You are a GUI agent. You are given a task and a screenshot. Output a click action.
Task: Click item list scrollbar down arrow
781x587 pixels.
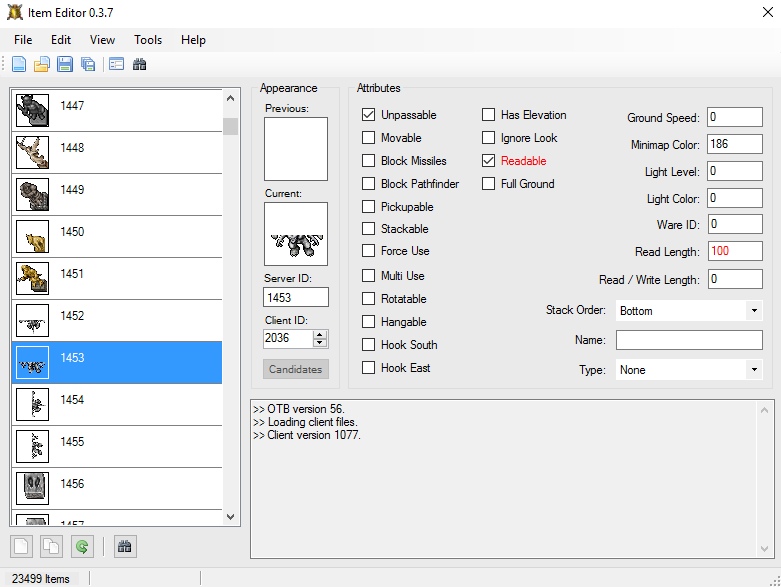point(230,517)
